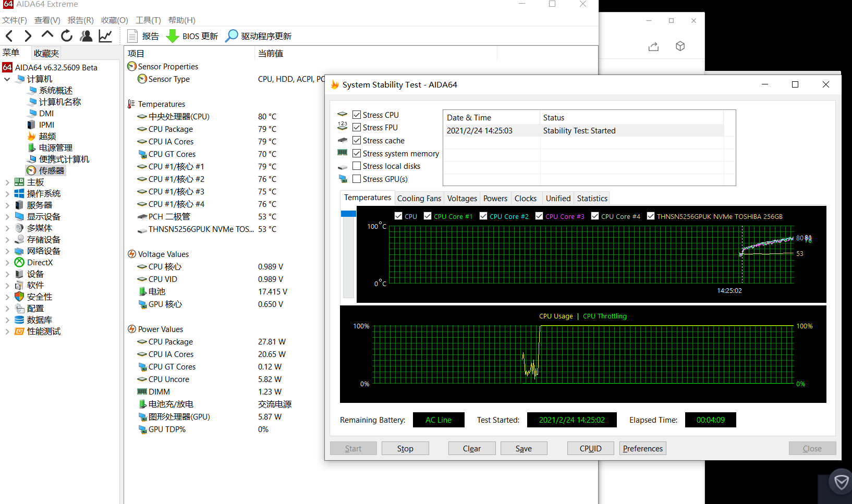Image resolution: width=852 pixels, height=504 pixels.
Task: Toggle the Stress system memory checkbox
Action: point(357,153)
